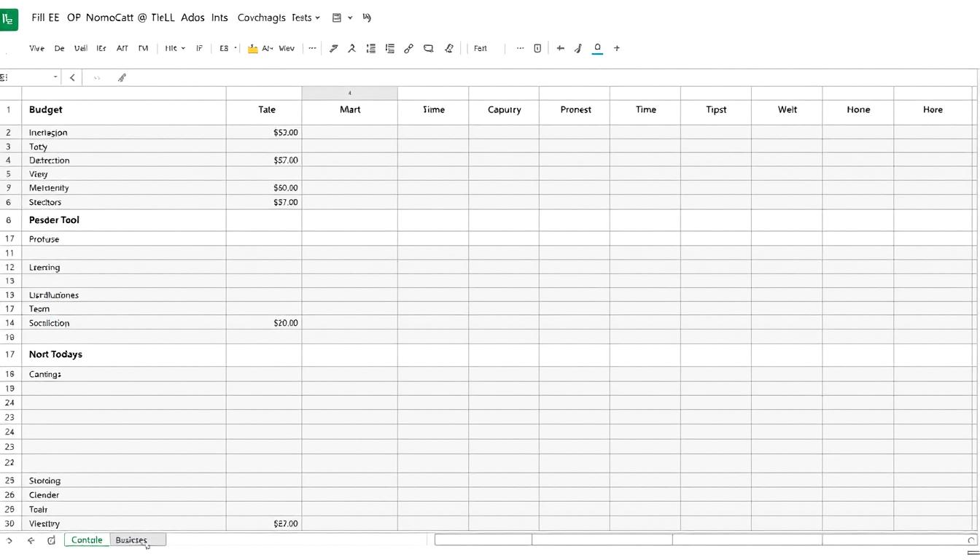Click the pencil icon in formula bar
Image resolution: width=980 pixels, height=560 pixels.
(122, 77)
